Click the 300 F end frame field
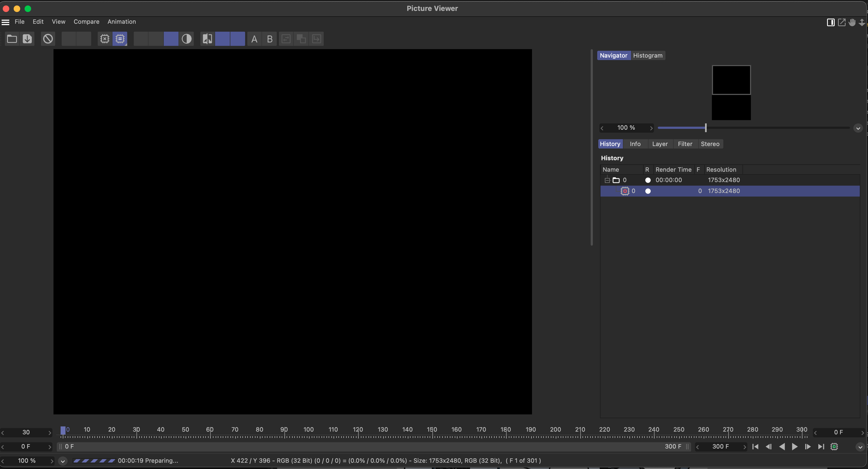The width and height of the screenshot is (868, 469). click(721, 447)
